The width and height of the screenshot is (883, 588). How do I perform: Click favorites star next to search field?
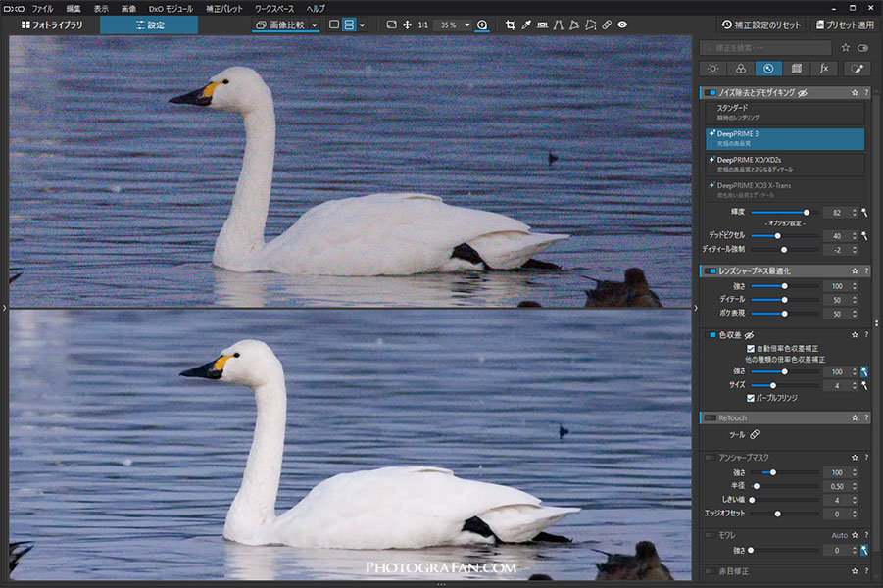pos(846,48)
